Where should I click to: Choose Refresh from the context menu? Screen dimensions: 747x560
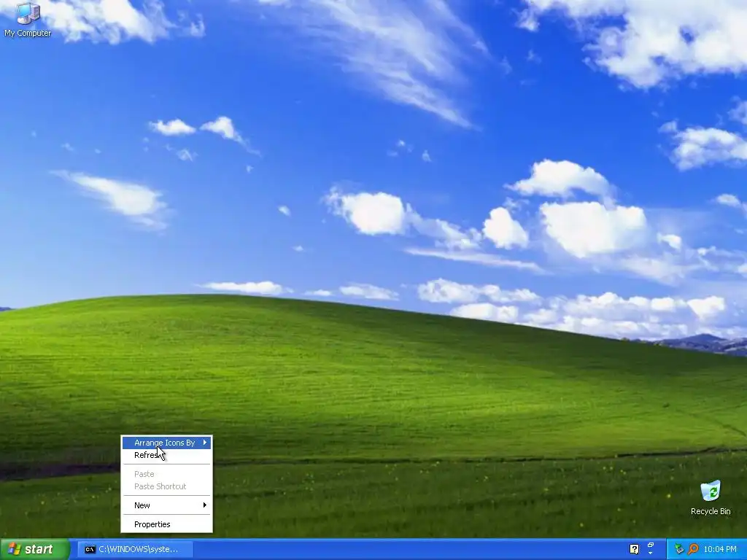click(x=167, y=455)
